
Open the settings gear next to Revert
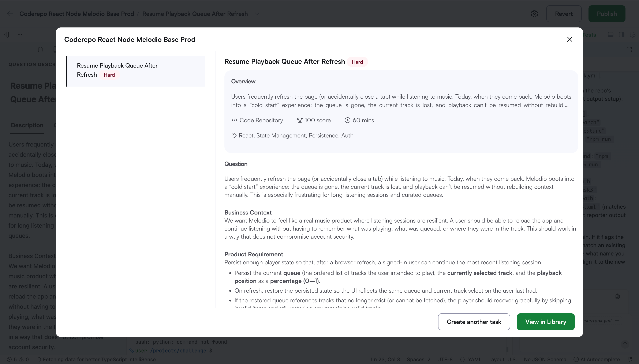[534, 14]
